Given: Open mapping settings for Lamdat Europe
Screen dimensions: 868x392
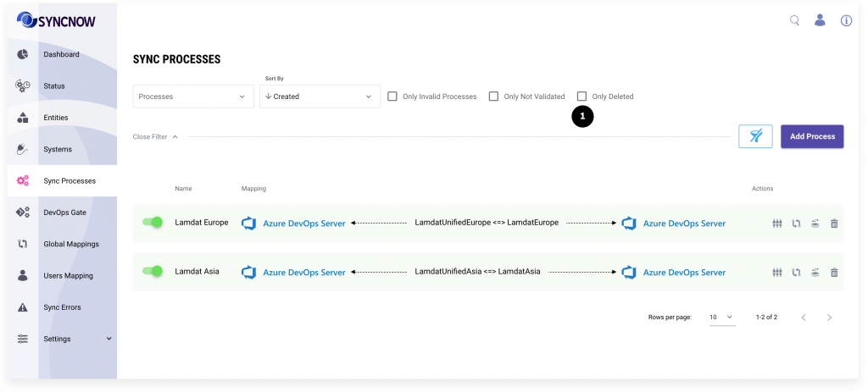Looking at the screenshot, I should pos(777,224).
